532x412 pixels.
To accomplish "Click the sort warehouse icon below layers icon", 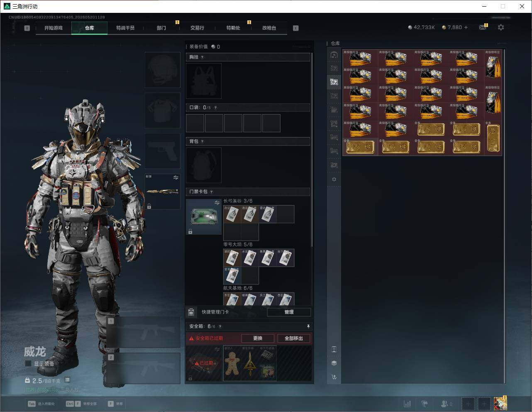I will tap(334, 377).
